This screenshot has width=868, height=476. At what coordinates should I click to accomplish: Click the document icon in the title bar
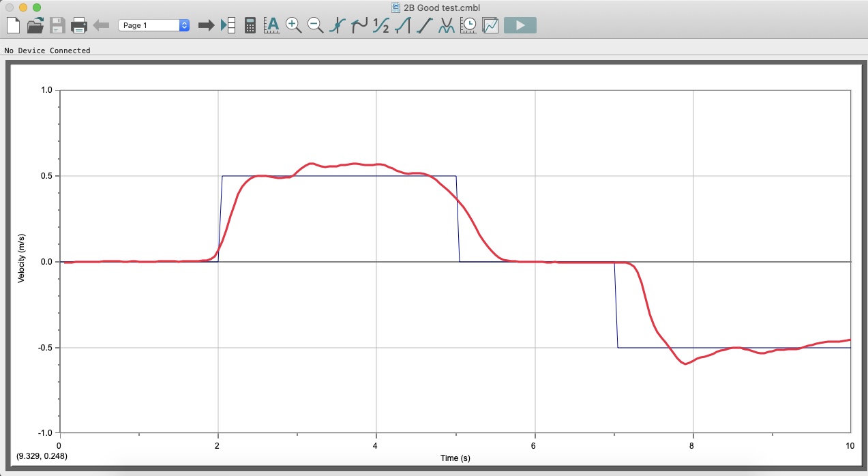[x=395, y=7]
